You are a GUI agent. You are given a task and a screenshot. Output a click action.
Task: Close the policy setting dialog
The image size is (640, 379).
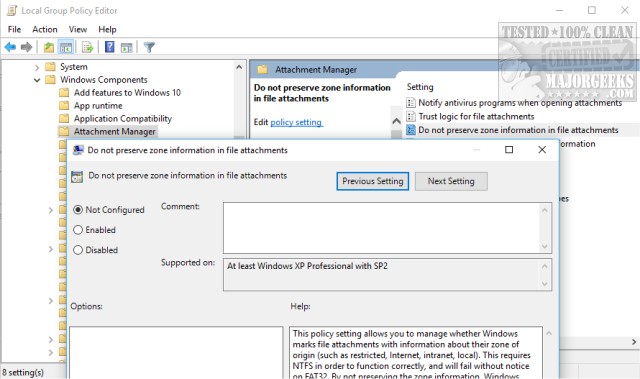542,150
